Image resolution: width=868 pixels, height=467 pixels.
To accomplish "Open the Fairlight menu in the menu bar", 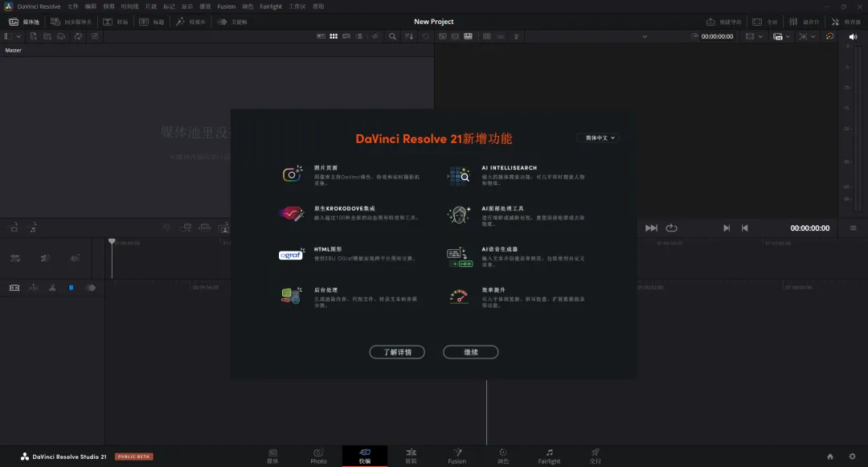I will [x=271, y=6].
